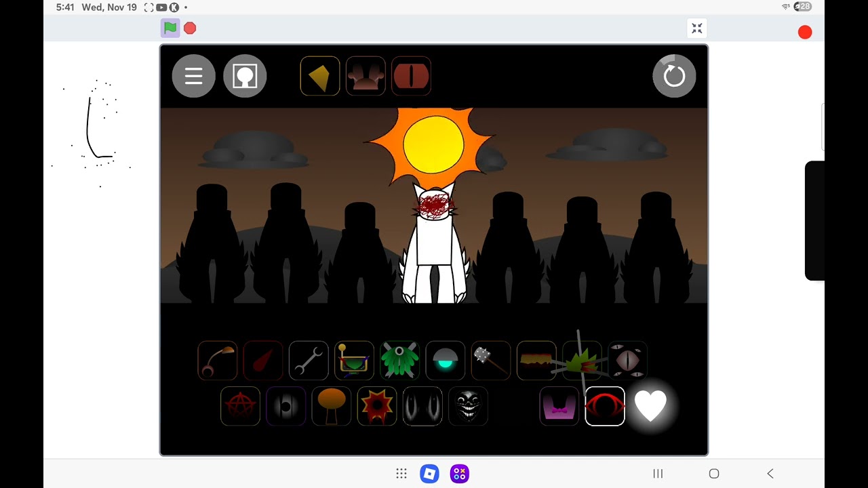Pick the red-and-yellow starburst eye icon
Image resolution: width=868 pixels, height=488 pixels.
pos(376,406)
